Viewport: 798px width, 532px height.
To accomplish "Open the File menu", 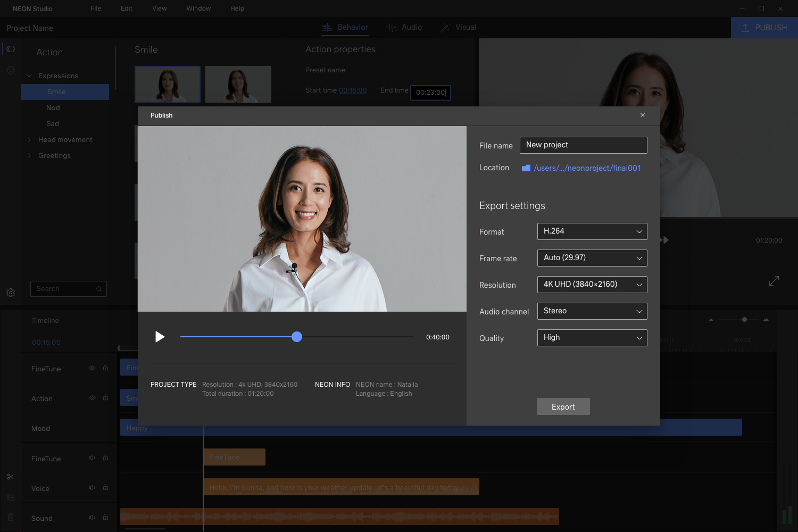I will (x=96, y=9).
